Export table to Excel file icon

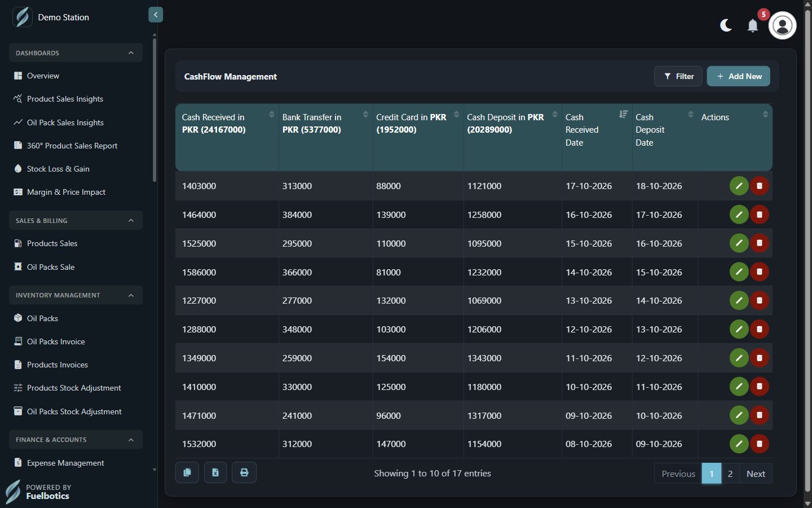coord(215,472)
